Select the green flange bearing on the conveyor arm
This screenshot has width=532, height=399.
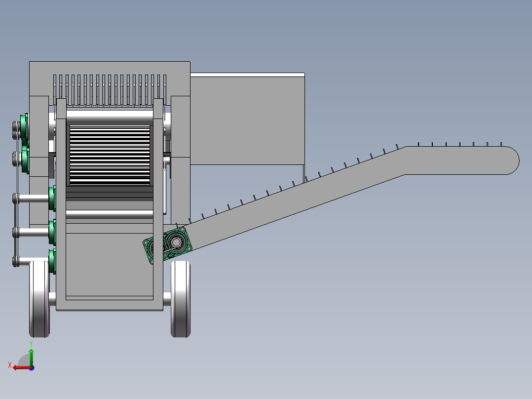[176, 241]
